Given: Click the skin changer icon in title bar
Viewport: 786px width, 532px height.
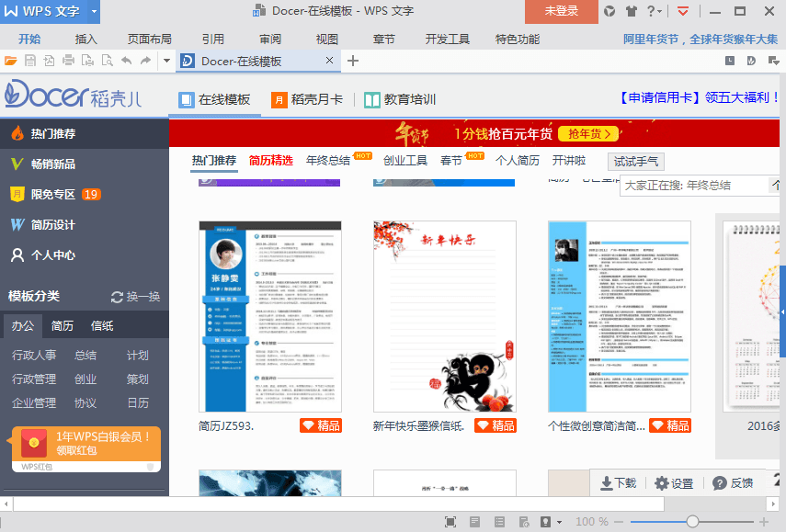Looking at the screenshot, I should (609, 11).
